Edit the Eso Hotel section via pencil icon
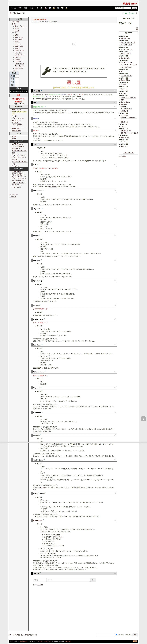147x644 pixels. tap(42, 344)
